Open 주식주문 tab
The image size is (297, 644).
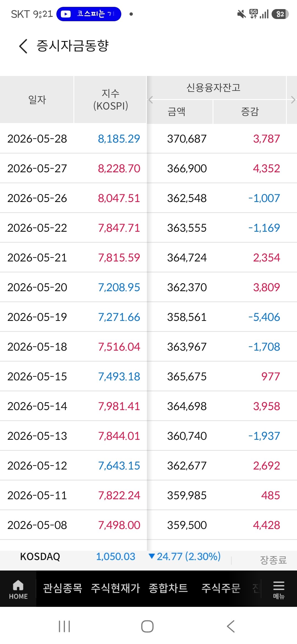point(221,588)
